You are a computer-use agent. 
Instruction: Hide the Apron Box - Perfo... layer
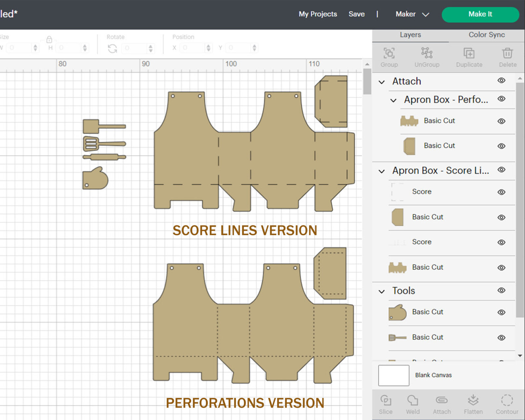(501, 99)
